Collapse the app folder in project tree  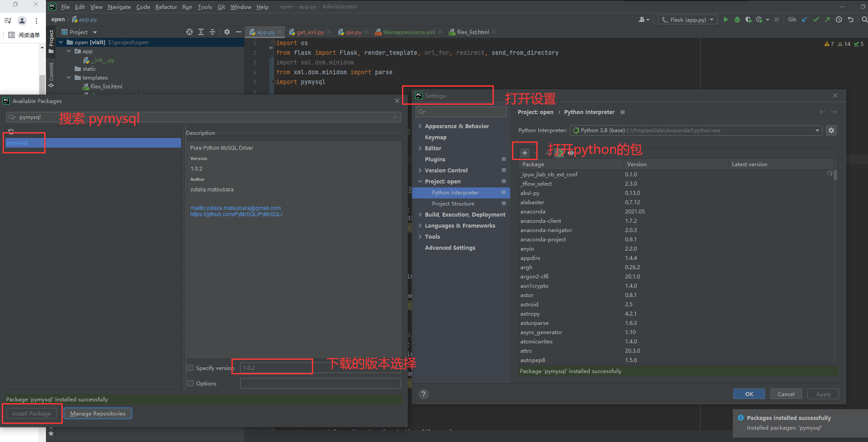69,51
